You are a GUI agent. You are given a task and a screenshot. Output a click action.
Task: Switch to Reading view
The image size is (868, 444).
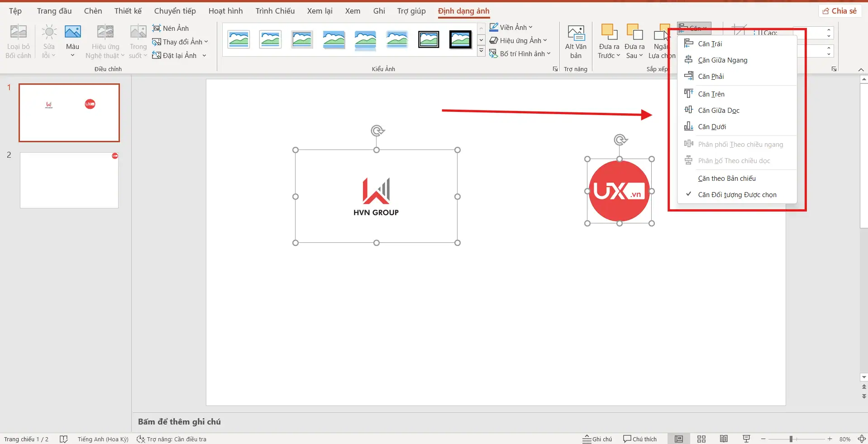tap(724, 439)
